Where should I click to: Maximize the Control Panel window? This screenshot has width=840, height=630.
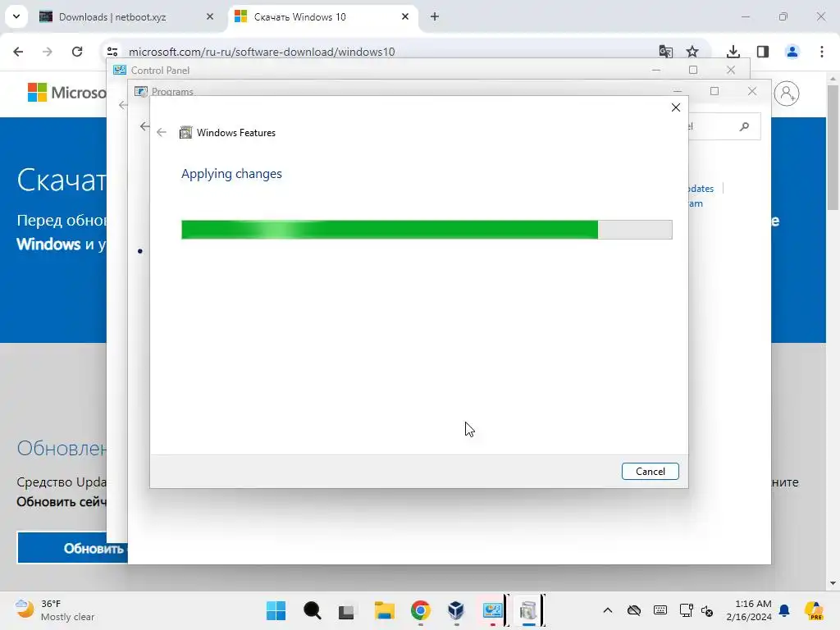pyautogui.click(x=693, y=71)
